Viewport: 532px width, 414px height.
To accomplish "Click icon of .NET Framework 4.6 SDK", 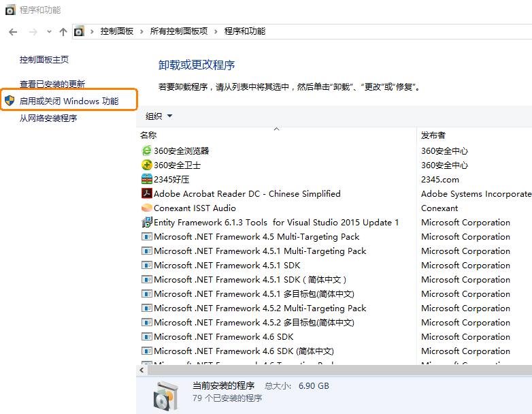I will (x=146, y=336).
